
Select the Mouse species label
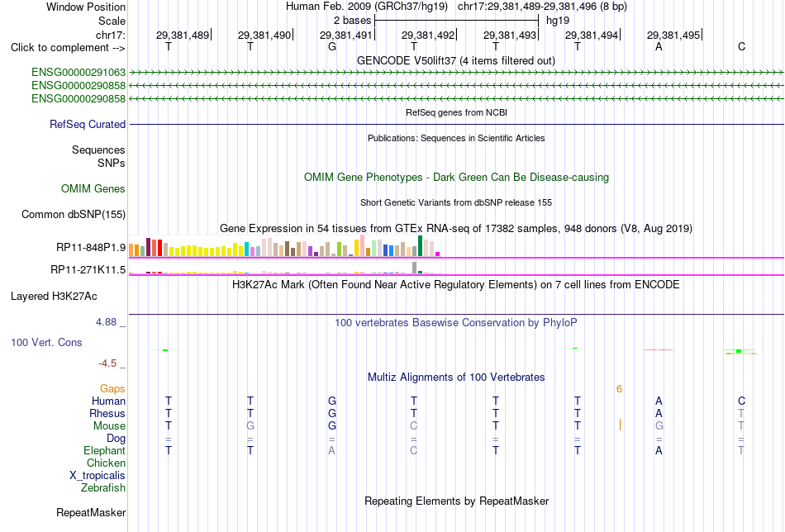[109, 426]
